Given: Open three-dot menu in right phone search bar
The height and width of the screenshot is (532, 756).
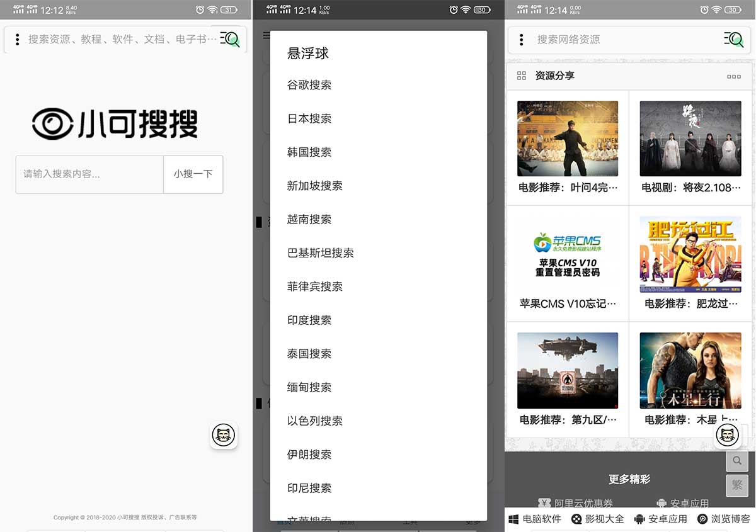Looking at the screenshot, I should coord(521,40).
